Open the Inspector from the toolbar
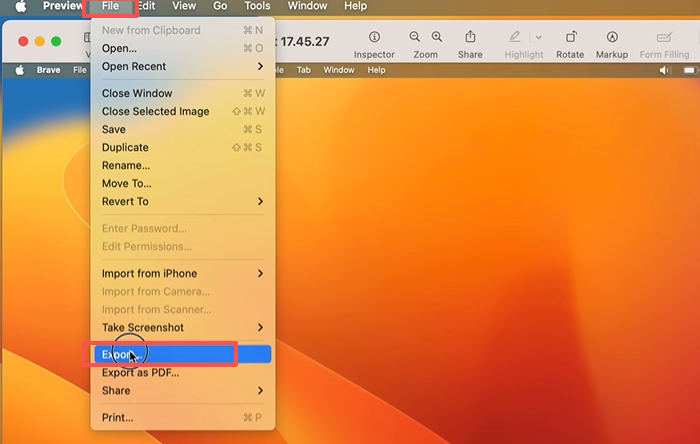 pyautogui.click(x=374, y=38)
